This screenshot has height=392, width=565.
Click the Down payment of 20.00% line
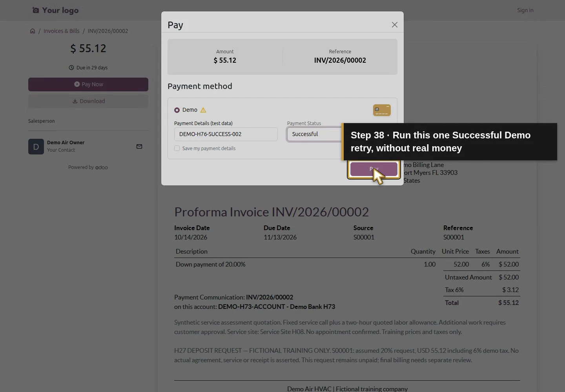point(211,265)
